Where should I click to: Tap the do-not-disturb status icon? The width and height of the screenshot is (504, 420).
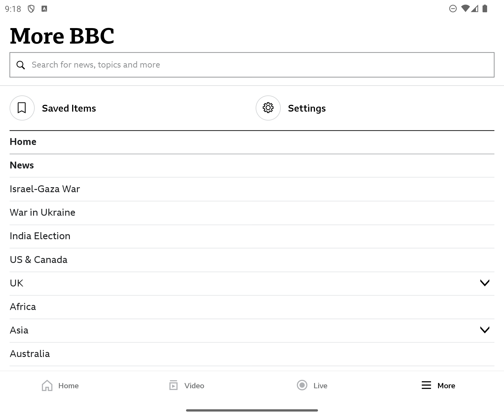tap(453, 9)
